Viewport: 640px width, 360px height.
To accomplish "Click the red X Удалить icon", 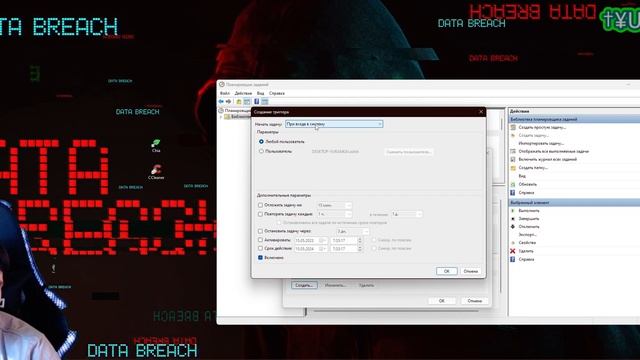I will tap(513, 251).
